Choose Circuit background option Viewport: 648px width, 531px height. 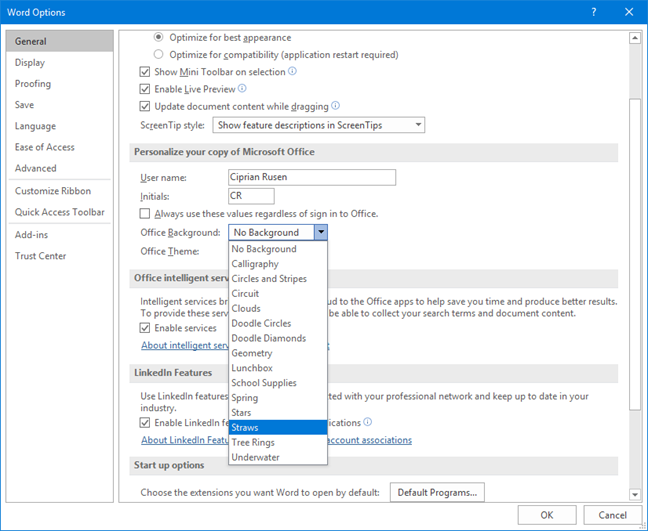pyautogui.click(x=278, y=293)
